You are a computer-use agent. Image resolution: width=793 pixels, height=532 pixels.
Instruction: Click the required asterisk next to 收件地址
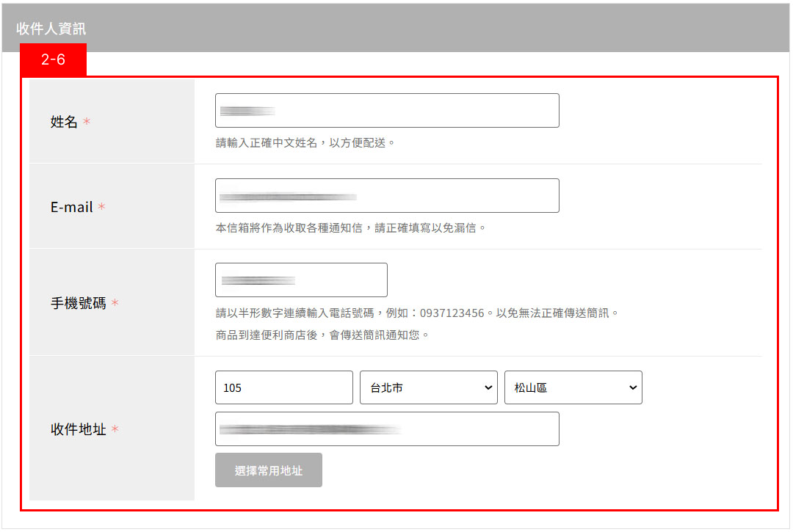pyautogui.click(x=115, y=429)
